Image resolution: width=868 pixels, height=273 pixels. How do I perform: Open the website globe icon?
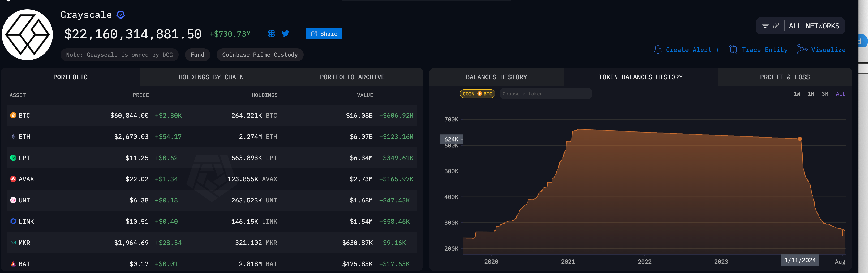coord(271,34)
